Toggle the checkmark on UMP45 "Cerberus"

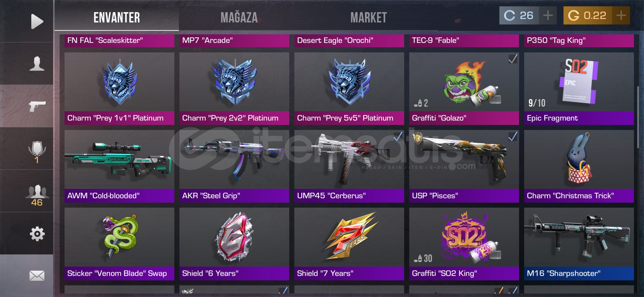pyautogui.click(x=398, y=137)
